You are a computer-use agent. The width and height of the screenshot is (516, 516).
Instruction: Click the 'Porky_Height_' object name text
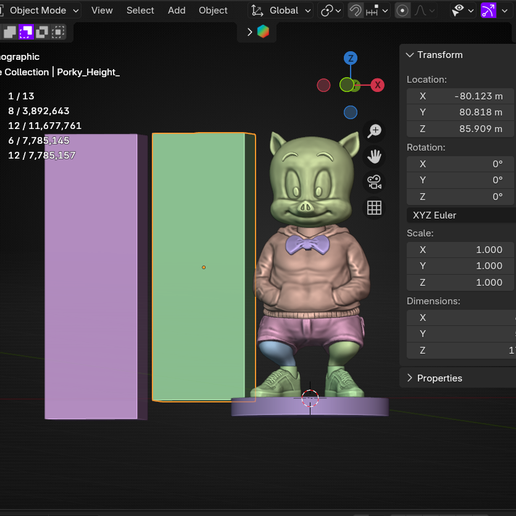tap(88, 72)
